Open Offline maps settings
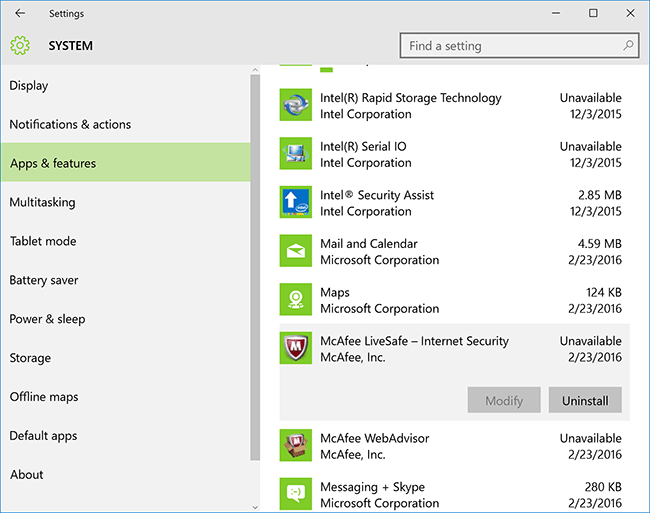The image size is (650, 513). coord(125,397)
